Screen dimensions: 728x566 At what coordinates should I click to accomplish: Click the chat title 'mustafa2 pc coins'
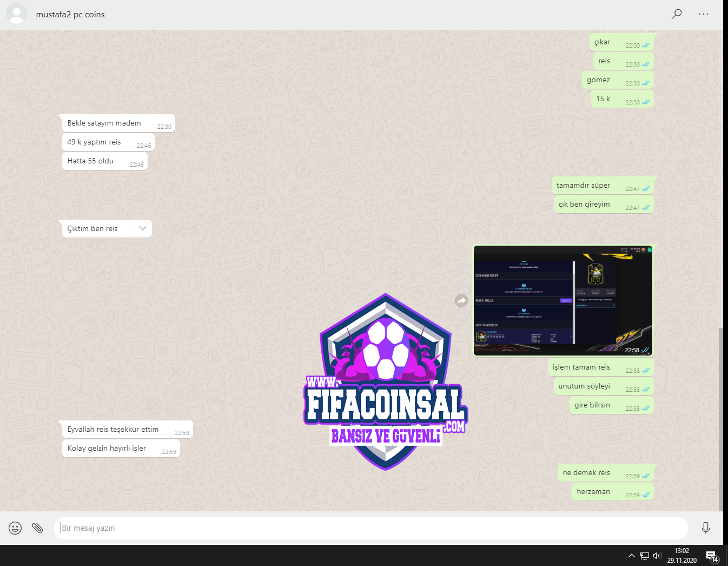point(70,15)
